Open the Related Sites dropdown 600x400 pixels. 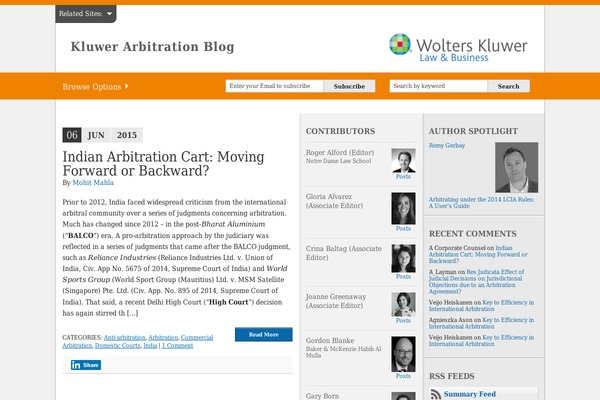86,14
